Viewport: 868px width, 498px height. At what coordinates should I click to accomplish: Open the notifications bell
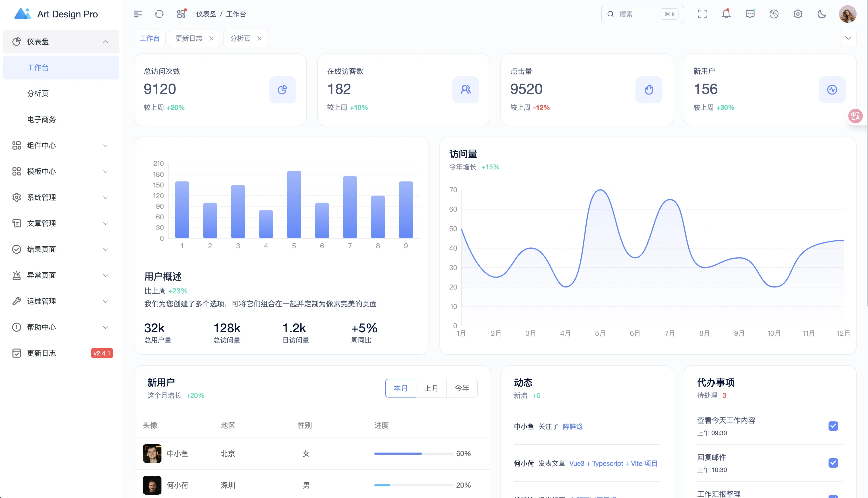(726, 14)
